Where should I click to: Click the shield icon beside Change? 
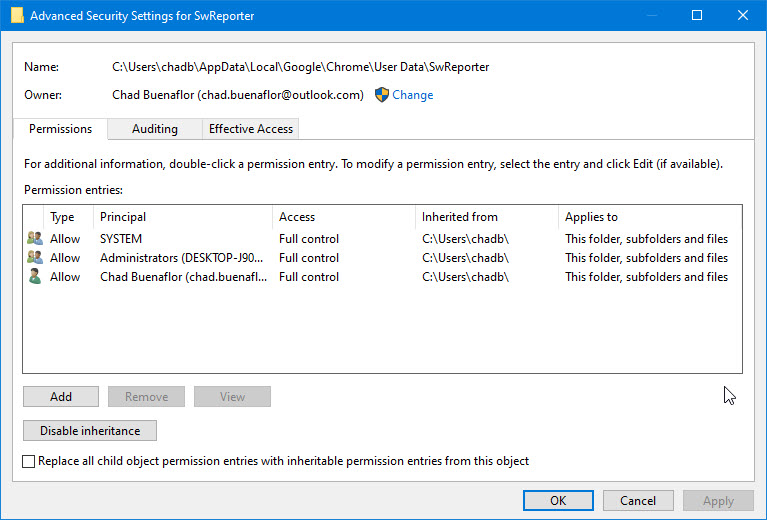(382, 94)
